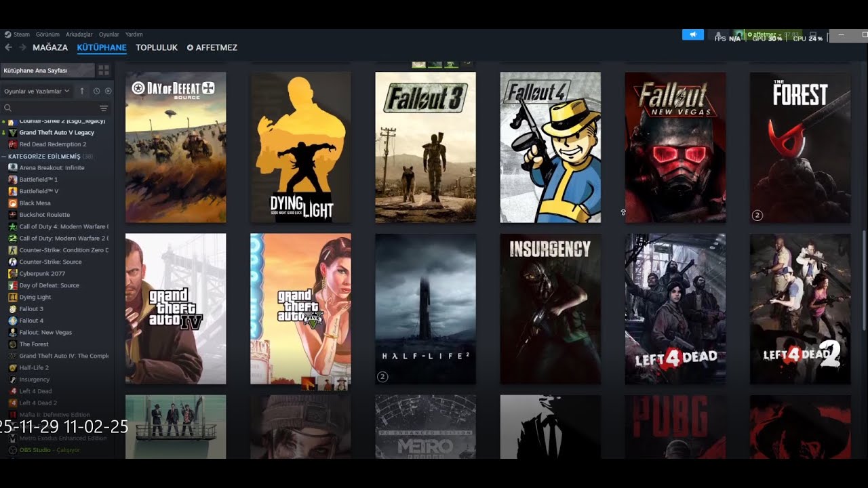Image resolution: width=868 pixels, height=488 pixels.
Task: Click Kütüphane Ana Sayfası button
Action: (47, 70)
